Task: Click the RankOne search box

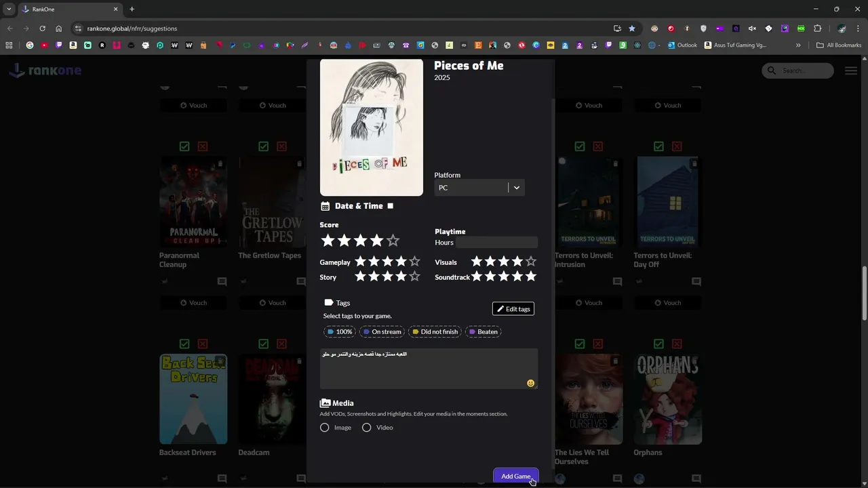Action: coord(798,70)
